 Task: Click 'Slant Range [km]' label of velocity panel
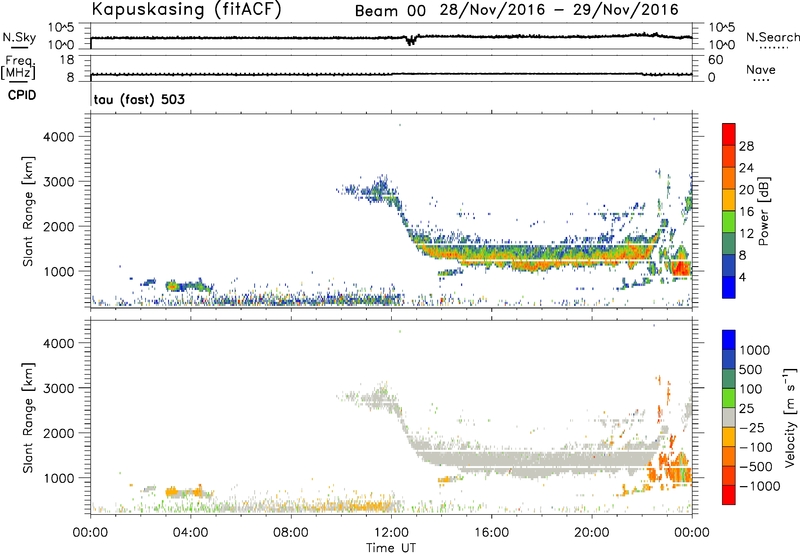click(x=28, y=418)
